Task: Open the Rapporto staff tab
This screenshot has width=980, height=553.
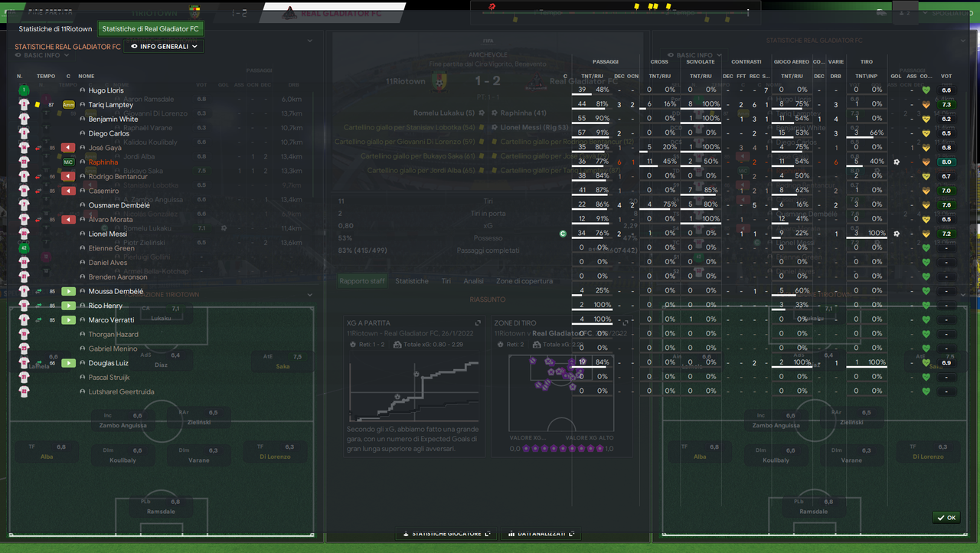Action: (x=362, y=281)
